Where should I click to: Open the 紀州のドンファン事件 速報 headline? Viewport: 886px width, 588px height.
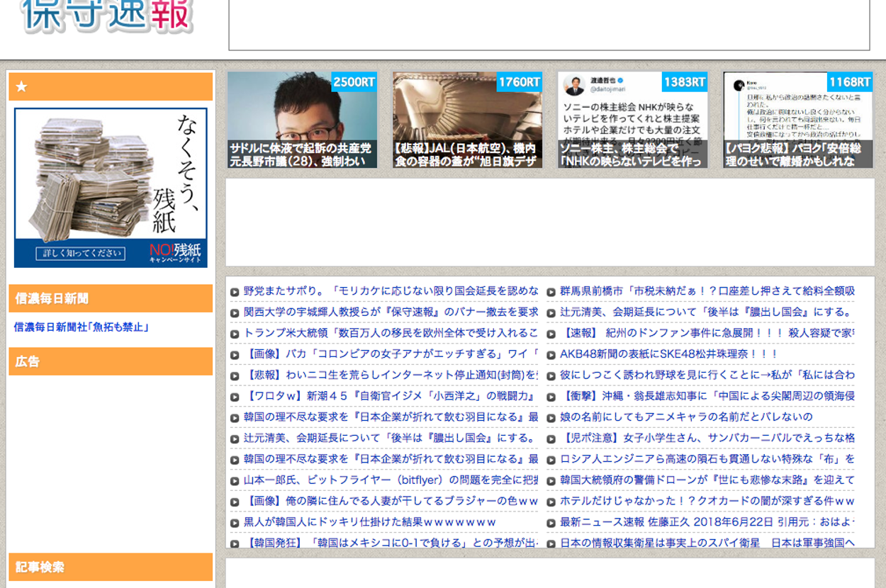(x=707, y=333)
